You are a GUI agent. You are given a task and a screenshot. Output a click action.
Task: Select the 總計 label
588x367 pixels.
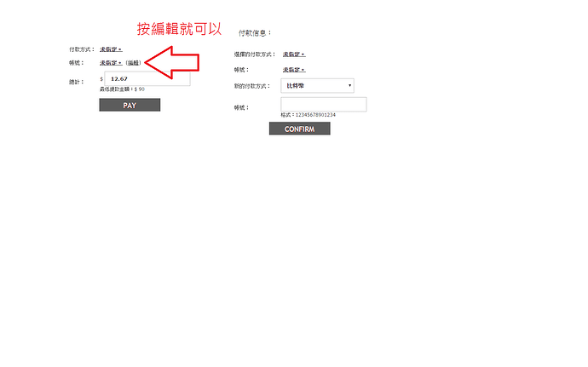pos(76,82)
